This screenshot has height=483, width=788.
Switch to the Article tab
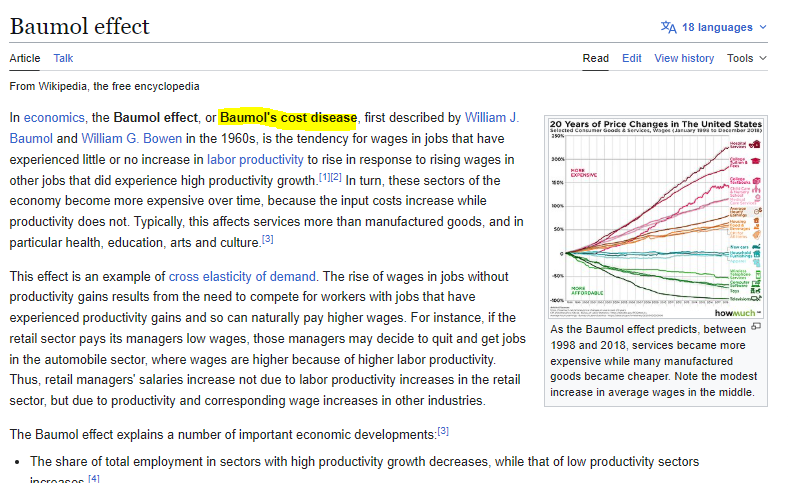pyautogui.click(x=25, y=58)
